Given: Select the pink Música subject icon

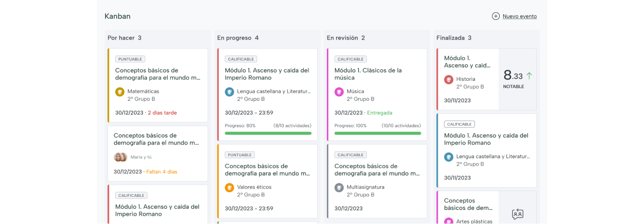Looking at the screenshot, I should (339, 91).
